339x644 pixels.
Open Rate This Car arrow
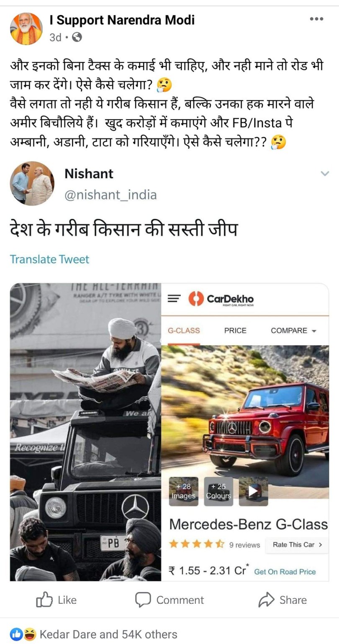click(297, 545)
